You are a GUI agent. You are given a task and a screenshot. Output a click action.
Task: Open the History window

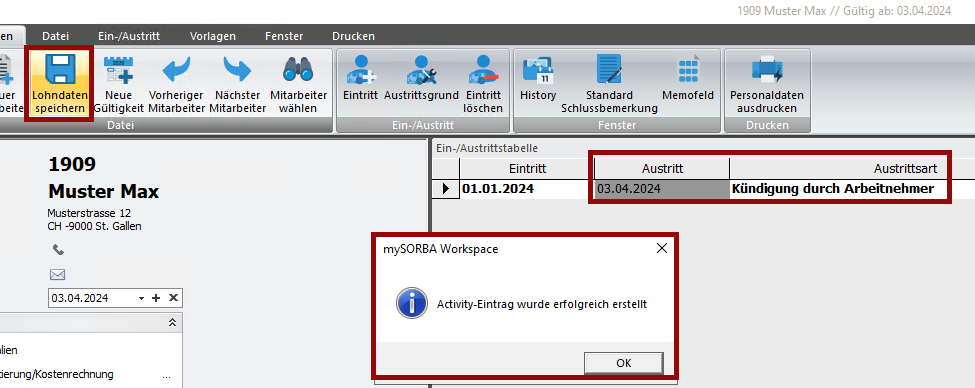(x=538, y=78)
